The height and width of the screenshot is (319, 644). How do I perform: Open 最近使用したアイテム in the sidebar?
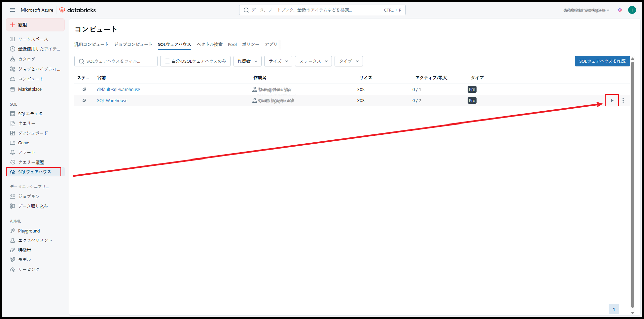(35, 49)
